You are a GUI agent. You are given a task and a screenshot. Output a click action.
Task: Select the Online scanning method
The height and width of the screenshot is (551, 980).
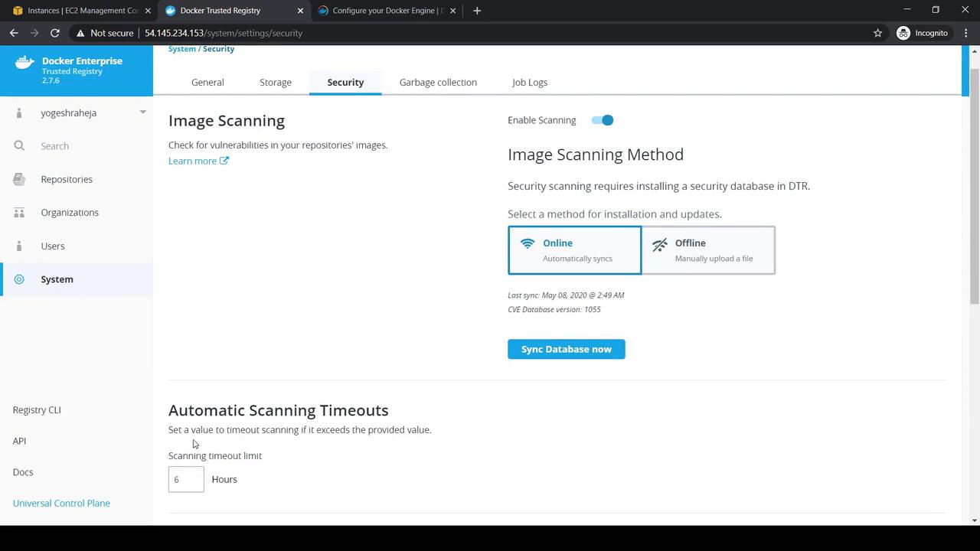pyautogui.click(x=574, y=250)
